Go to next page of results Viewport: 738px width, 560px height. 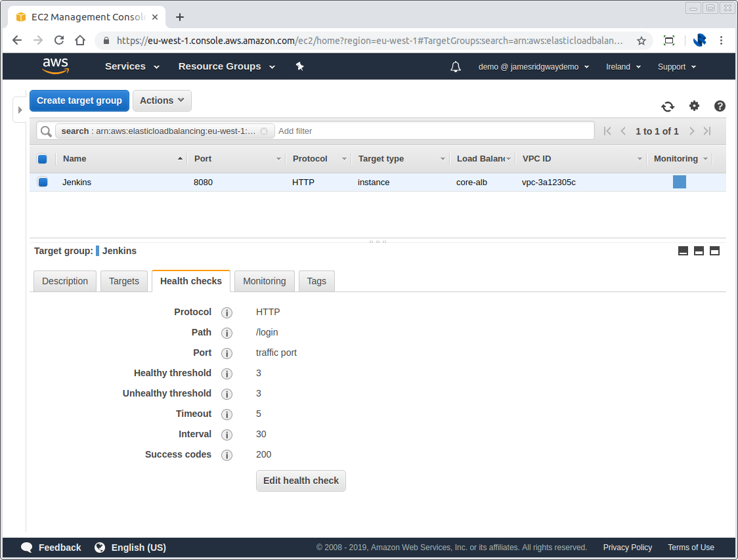pos(691,131)
